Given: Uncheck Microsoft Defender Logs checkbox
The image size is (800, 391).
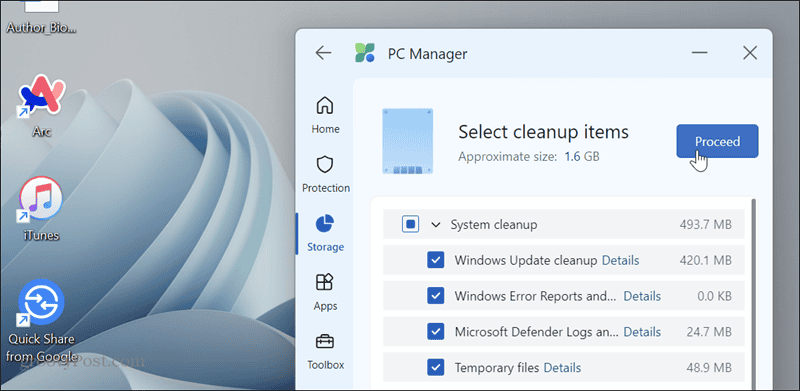Looking at the screenshot, I should coord(435,332).
